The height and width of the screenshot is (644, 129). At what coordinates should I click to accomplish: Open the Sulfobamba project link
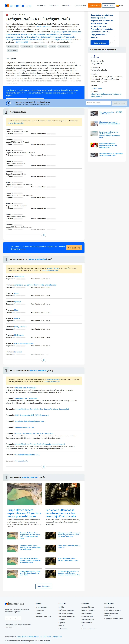[x=19, y=276]
